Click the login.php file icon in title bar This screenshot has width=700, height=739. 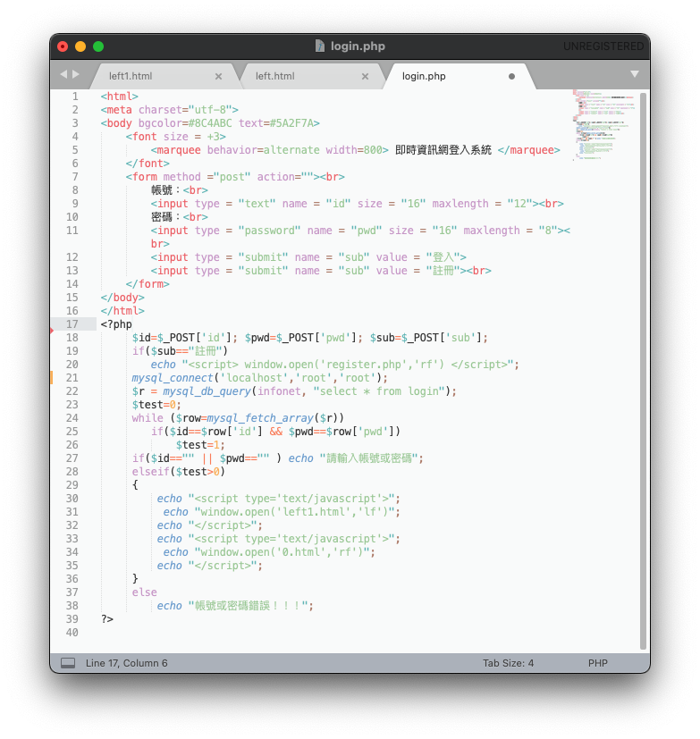click(x=319, y=46)
